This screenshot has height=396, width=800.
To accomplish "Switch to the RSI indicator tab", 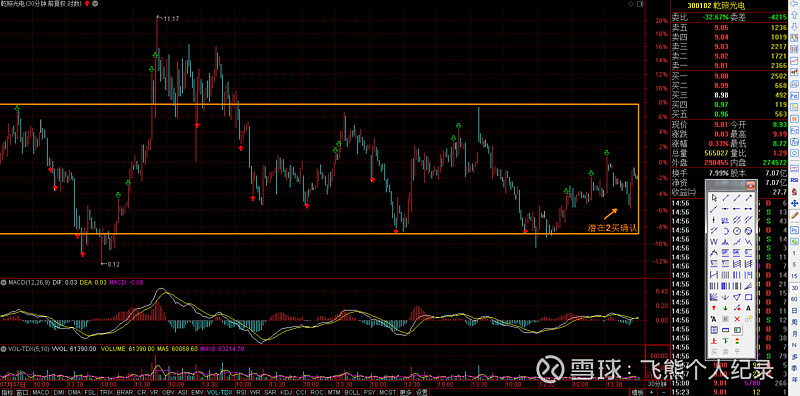I will 242,392.
